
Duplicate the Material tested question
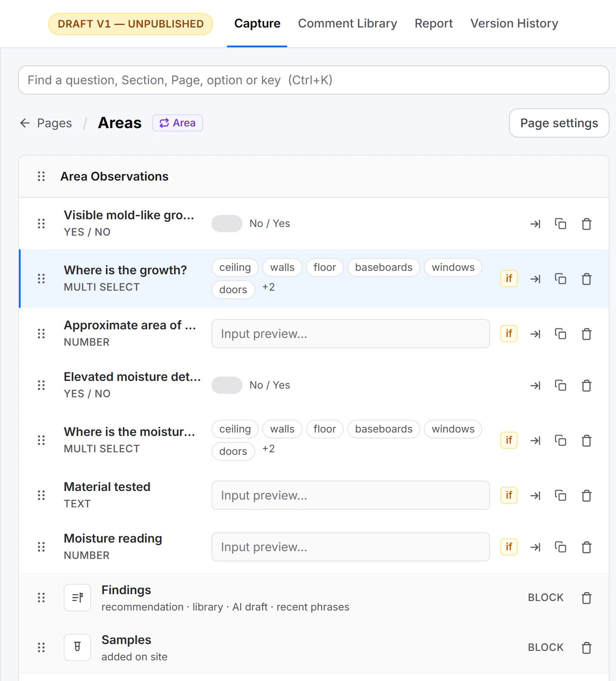[x=561, y=496]
